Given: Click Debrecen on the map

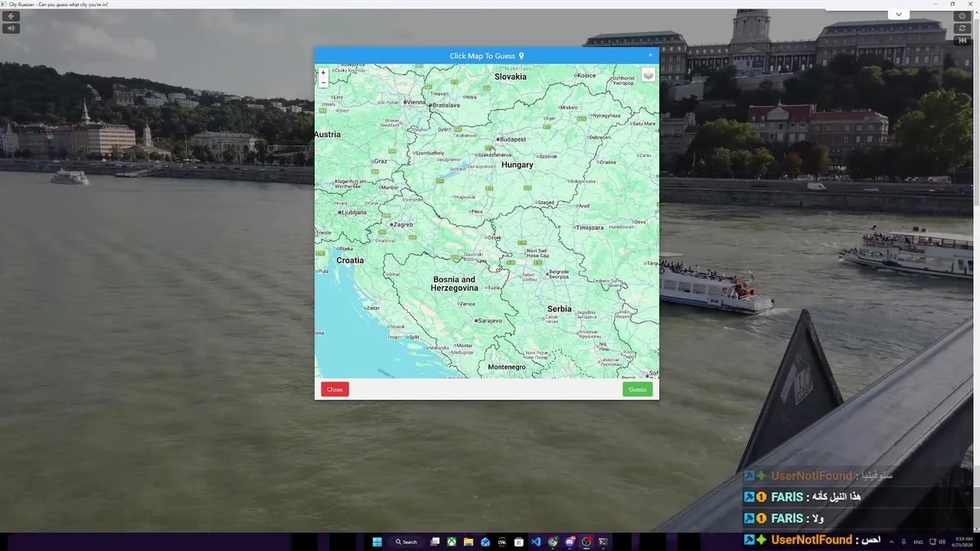Looking at the screenshot, I should (x=599, y=138).
